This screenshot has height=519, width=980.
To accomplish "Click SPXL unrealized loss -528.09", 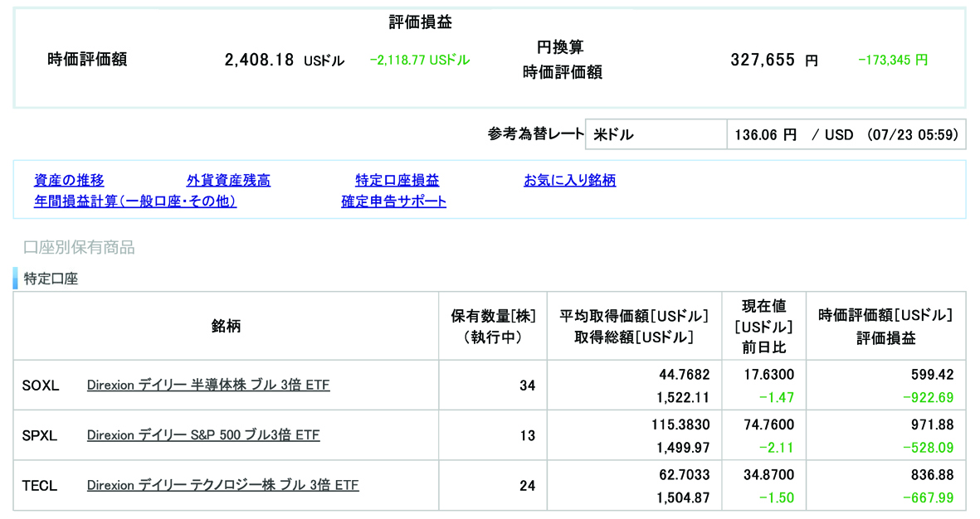I will (928, 447).
